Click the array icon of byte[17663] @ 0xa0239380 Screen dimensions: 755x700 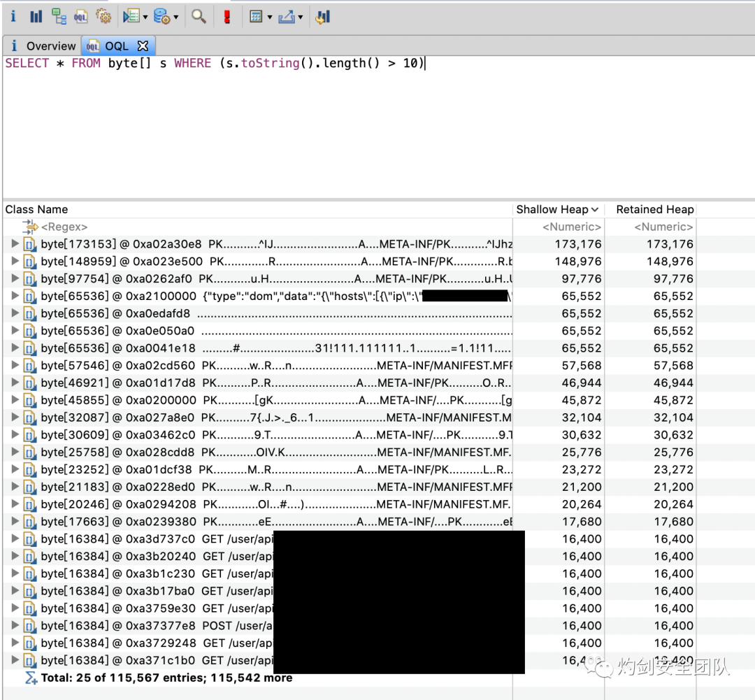[29, 522]
